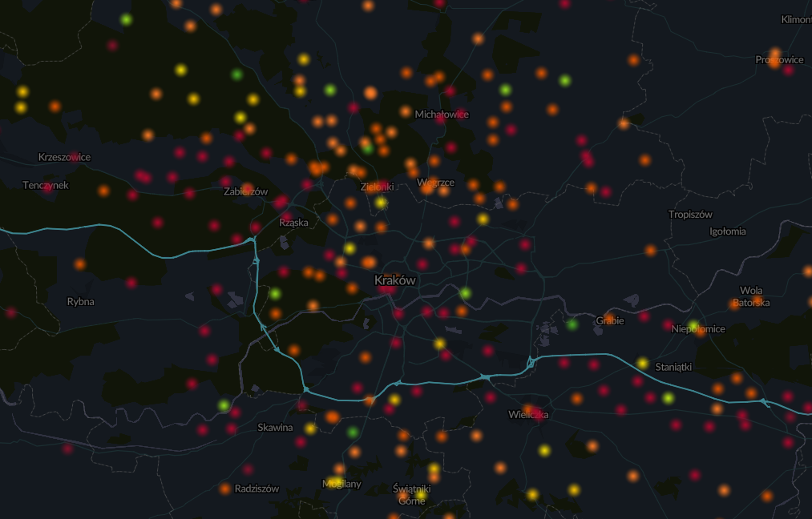Click the Michałowice label
Viewport: 812px width, 519px height.
442,115
